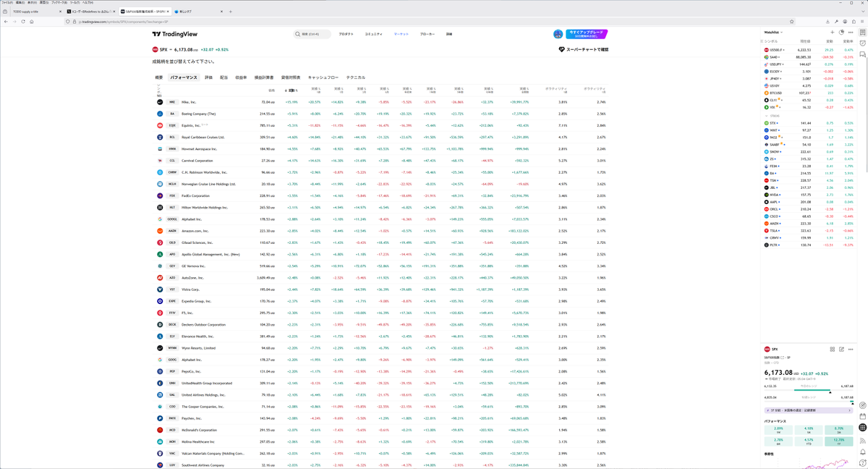Open the watchlist advanced view pie icon
Viewport: 868px width, 469px height.
tap(842, 33)
